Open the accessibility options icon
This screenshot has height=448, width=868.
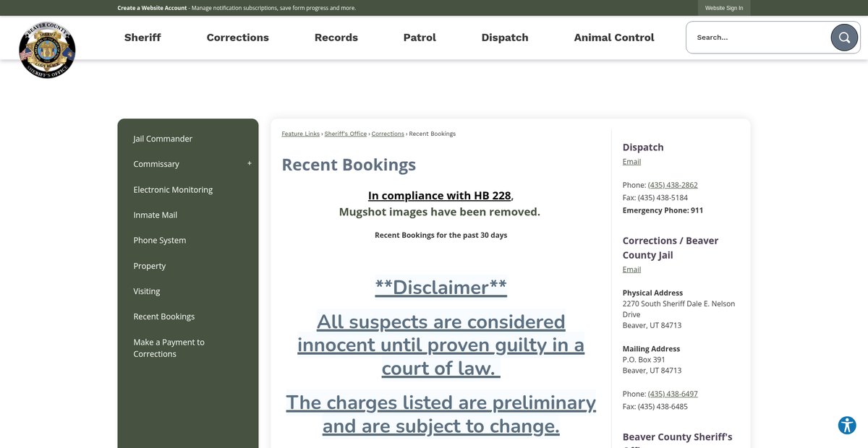point(847,426)
